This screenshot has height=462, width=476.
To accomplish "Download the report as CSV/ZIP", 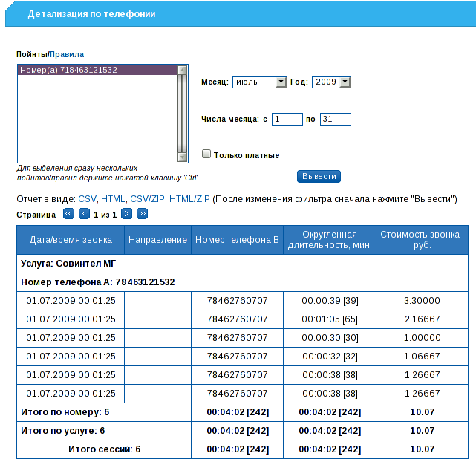I will coord(147,199).
